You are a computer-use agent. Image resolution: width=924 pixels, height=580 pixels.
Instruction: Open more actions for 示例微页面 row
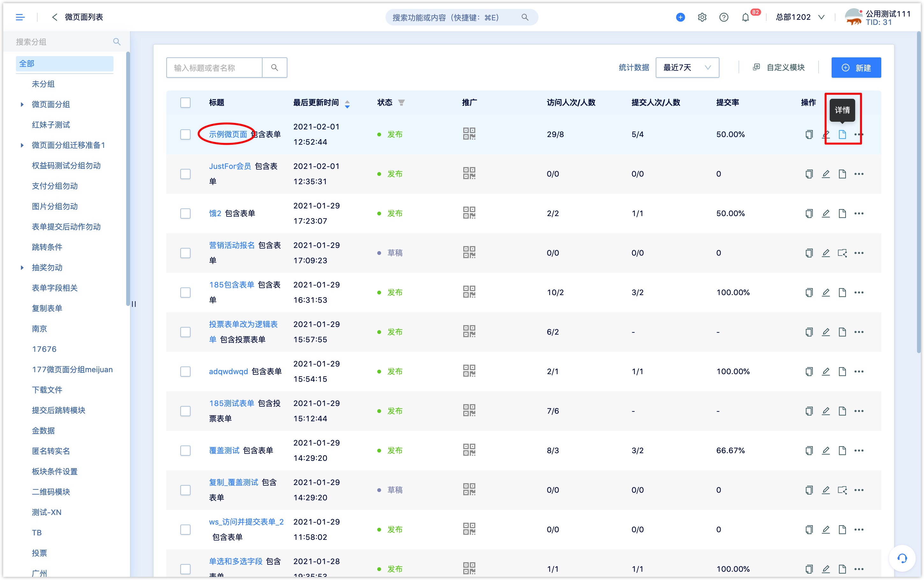click(859, 134)
